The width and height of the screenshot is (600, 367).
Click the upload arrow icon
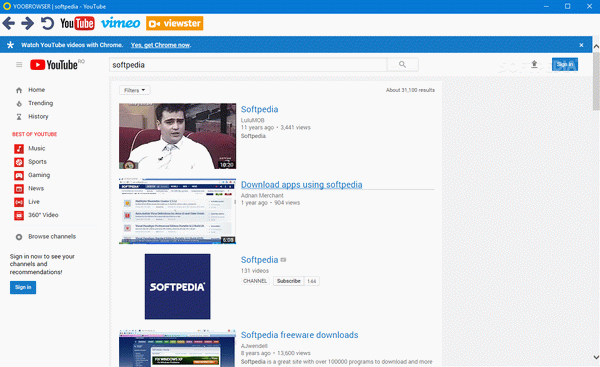(x=534, y=64)
